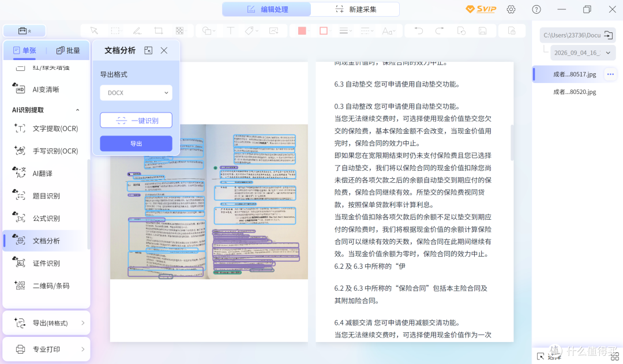The width and height of the screenshot is (623, 364).
Task: Open settings gear icon
Action: click(x=511, y=9)
